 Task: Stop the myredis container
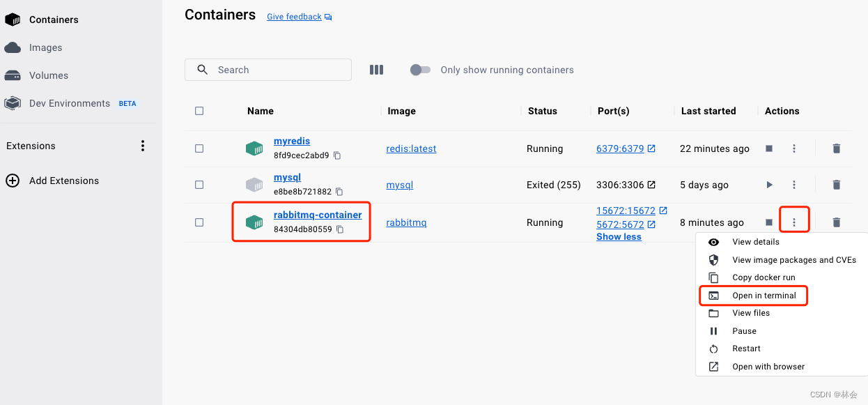(x=769, y=148)
